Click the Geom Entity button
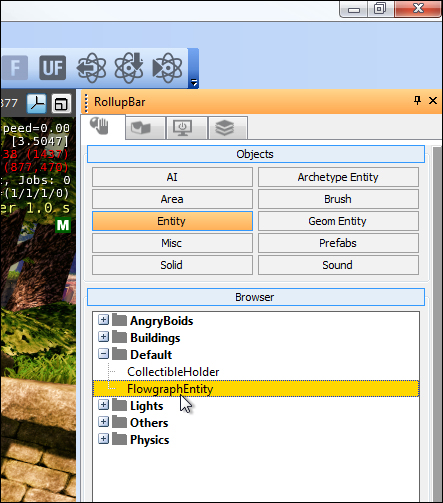This screenshot has width=443, height=503. pos(338,221)
